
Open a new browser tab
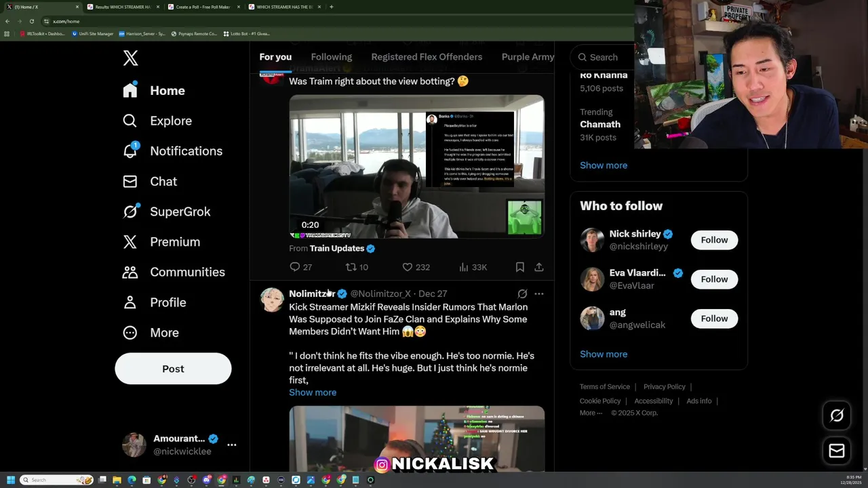(x=331, y=7)
